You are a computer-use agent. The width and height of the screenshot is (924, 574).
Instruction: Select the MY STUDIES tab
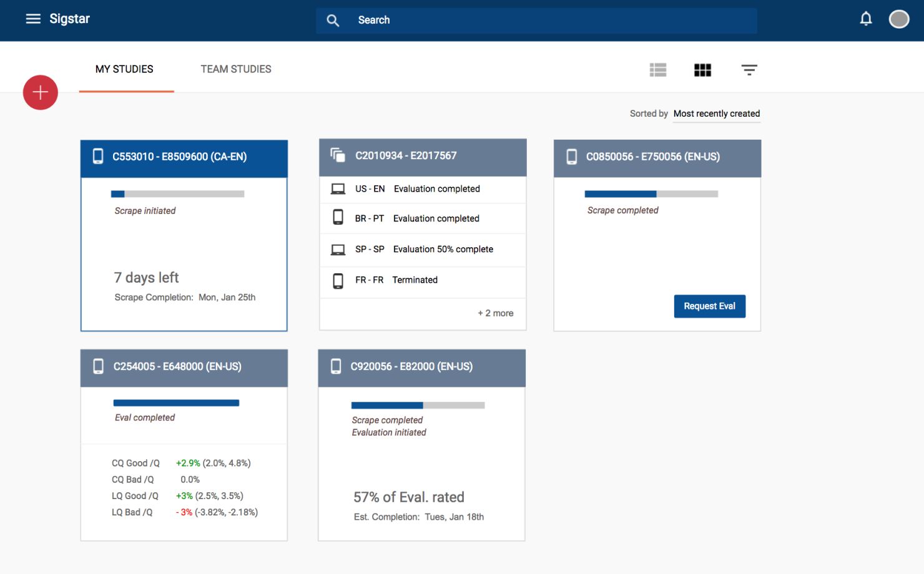(x=124, y=69)
